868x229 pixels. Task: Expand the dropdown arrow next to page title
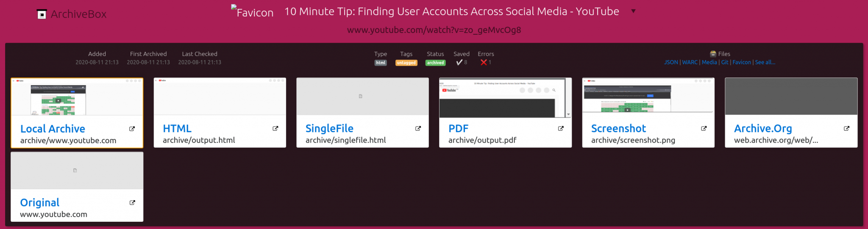(x=633, y=11)
